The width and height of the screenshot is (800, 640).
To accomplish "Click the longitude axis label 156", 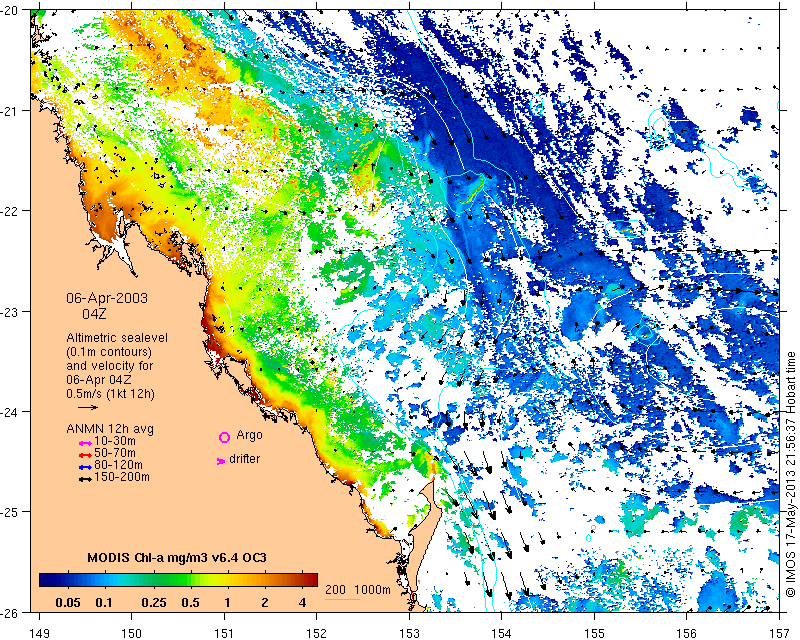I will 687,633.
